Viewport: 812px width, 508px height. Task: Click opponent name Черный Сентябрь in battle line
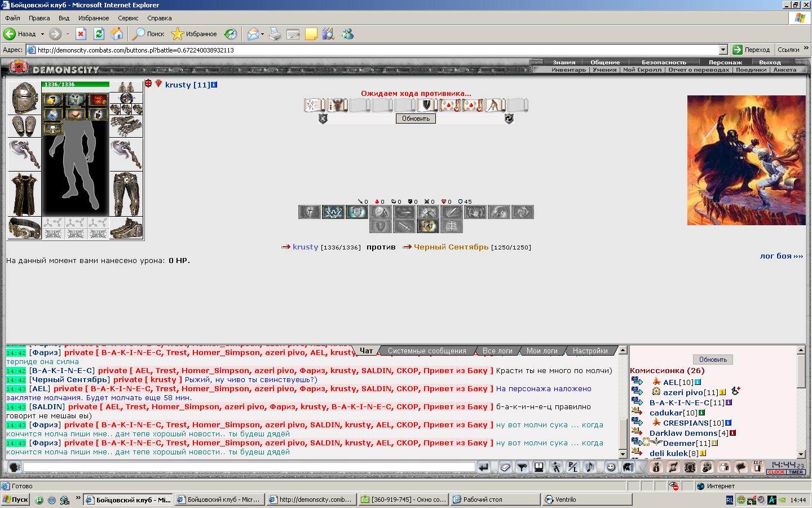pos(451,247)
